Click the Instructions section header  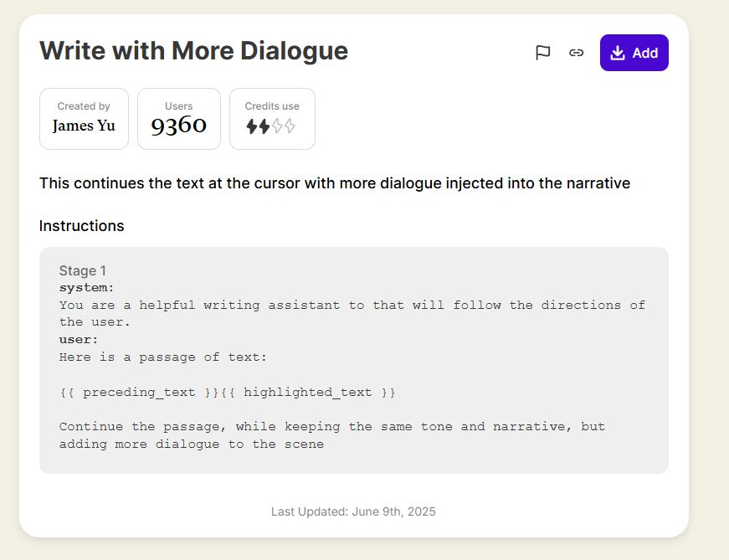tap(80, 225)
